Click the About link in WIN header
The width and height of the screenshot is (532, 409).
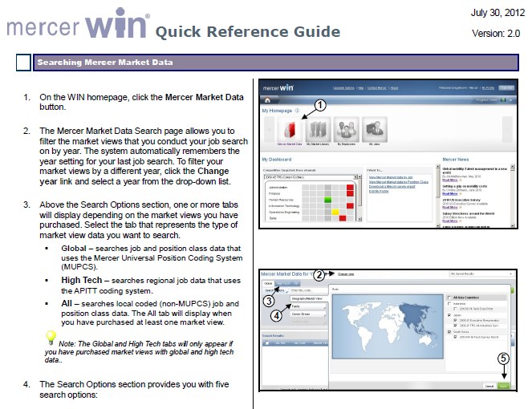pos(394,88)
